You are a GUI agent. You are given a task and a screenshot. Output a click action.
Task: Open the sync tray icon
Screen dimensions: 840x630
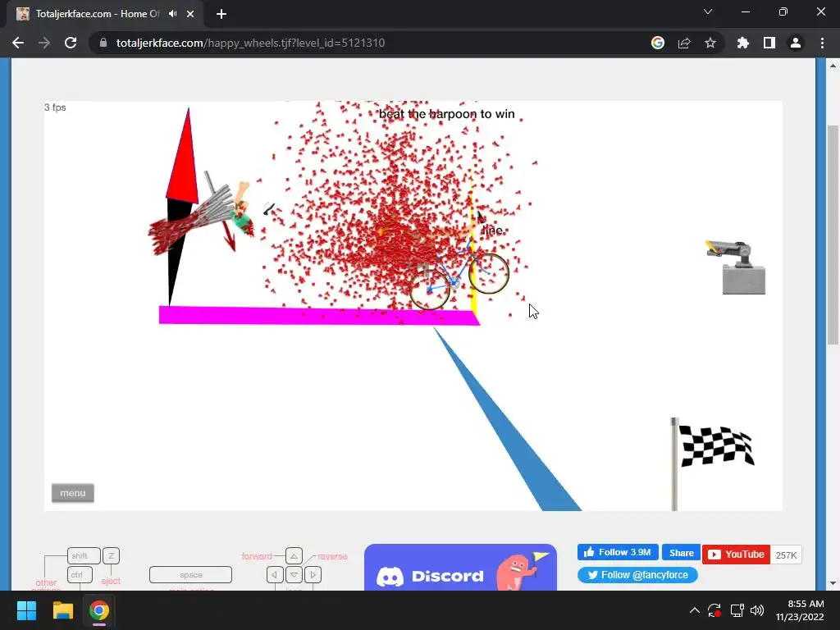tap(714, 610)
